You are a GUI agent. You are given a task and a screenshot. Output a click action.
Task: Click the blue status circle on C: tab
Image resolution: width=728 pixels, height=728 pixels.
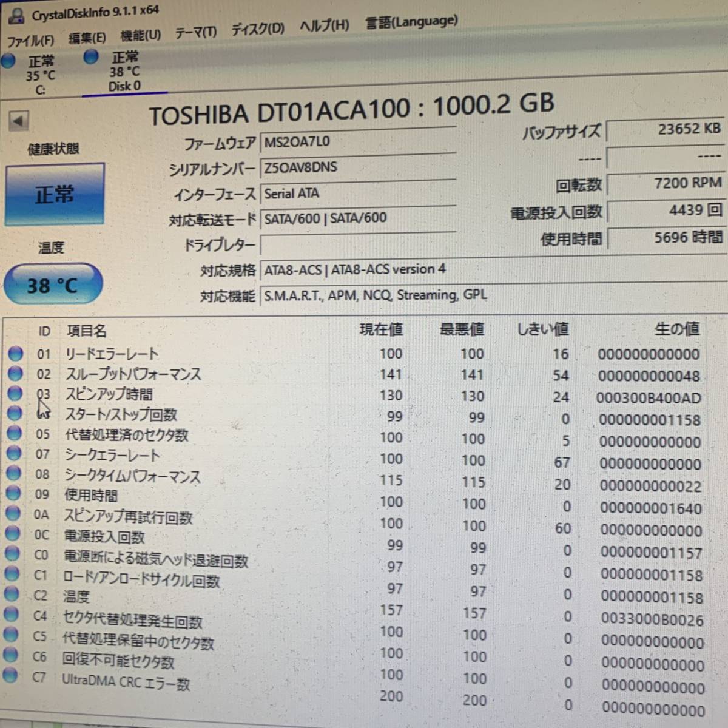point(8,61)
